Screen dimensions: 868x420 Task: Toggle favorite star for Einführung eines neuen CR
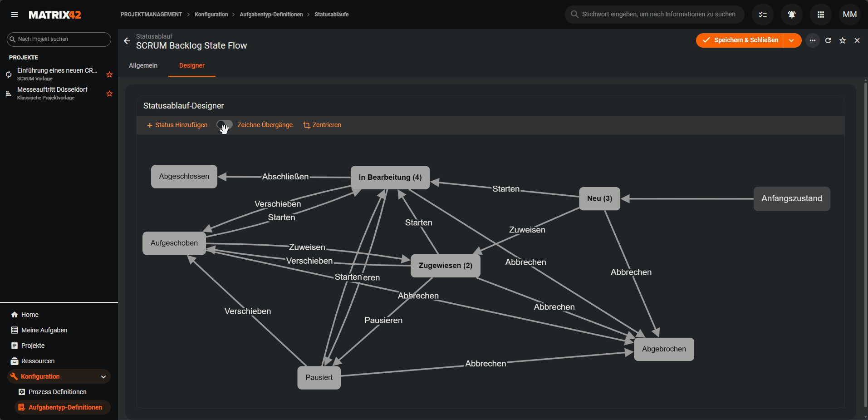(x=109, y=74)
